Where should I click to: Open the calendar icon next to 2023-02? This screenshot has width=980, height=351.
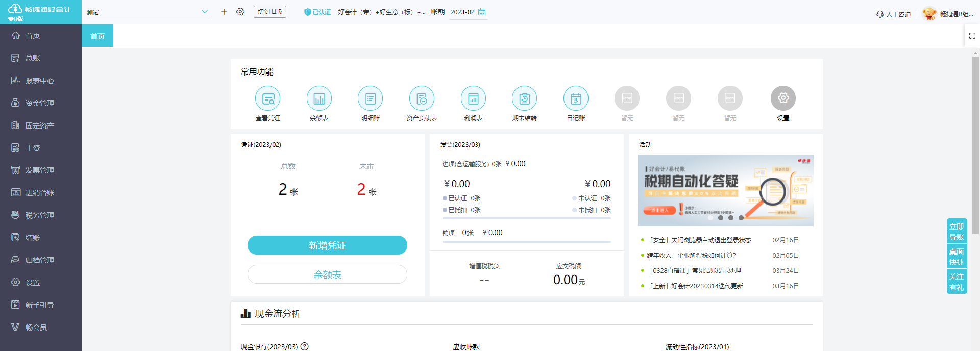482,12
